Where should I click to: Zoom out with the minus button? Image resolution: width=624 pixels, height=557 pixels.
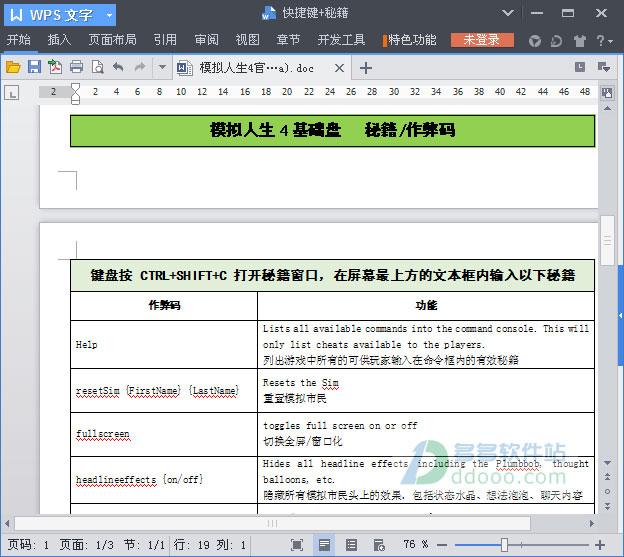pyautogui.click(x=442, y=545)
